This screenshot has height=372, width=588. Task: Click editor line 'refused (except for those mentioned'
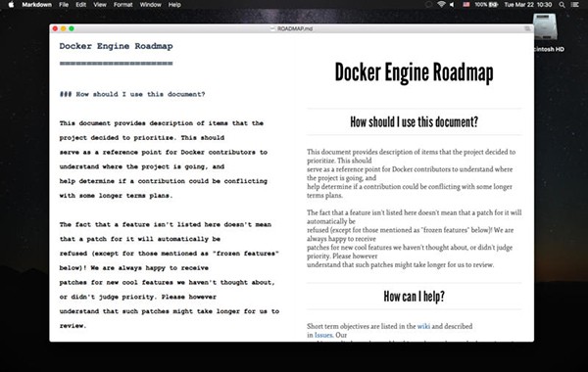click(x=170, y=254)
